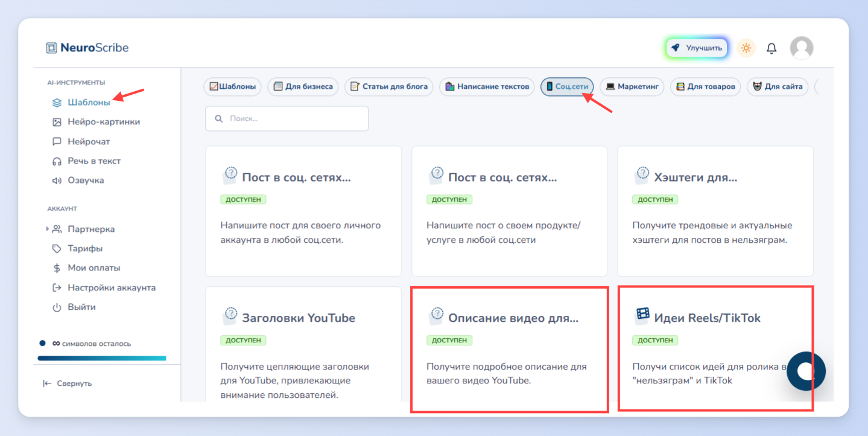Select Написание текстов chip
868x436 pixels.
point(487,86)
